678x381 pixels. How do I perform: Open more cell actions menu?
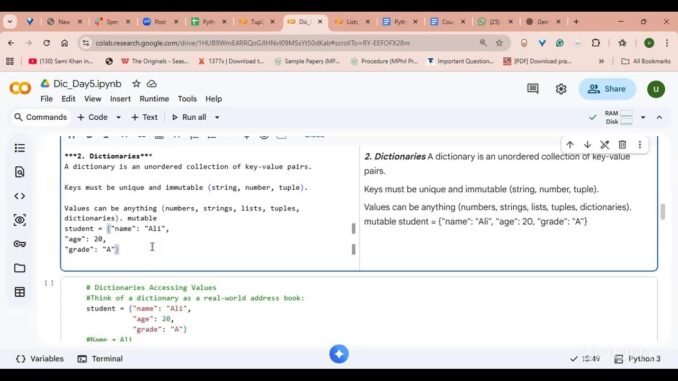(640, 145)
